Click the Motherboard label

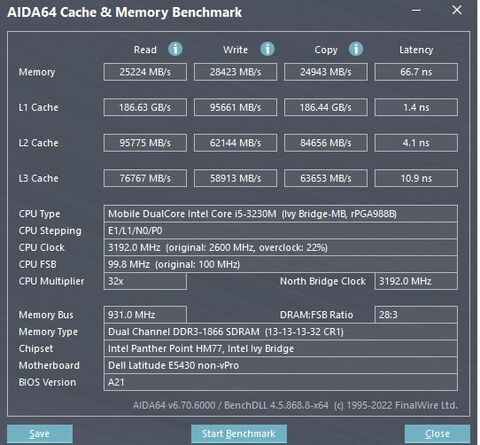pyautogui.click(x=49, y=366)
